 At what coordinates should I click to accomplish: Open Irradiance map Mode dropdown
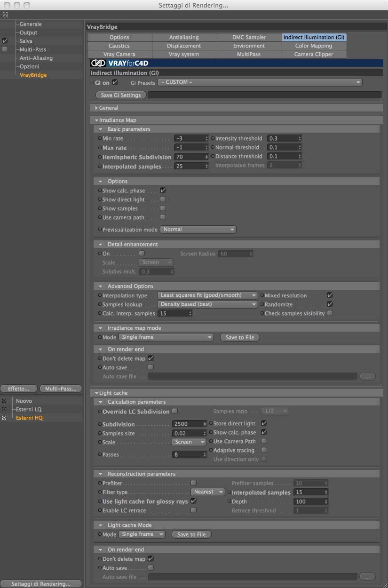(166, 337)
